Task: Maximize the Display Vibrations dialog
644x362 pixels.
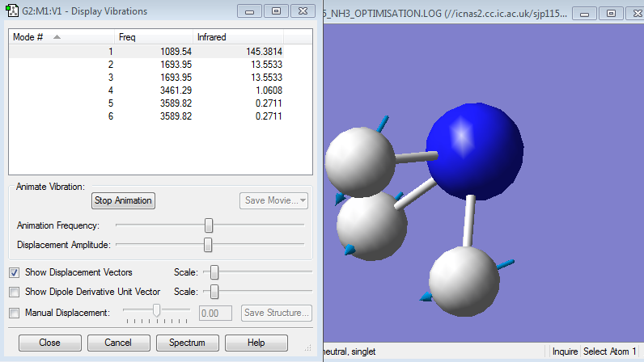Action: 276,12
